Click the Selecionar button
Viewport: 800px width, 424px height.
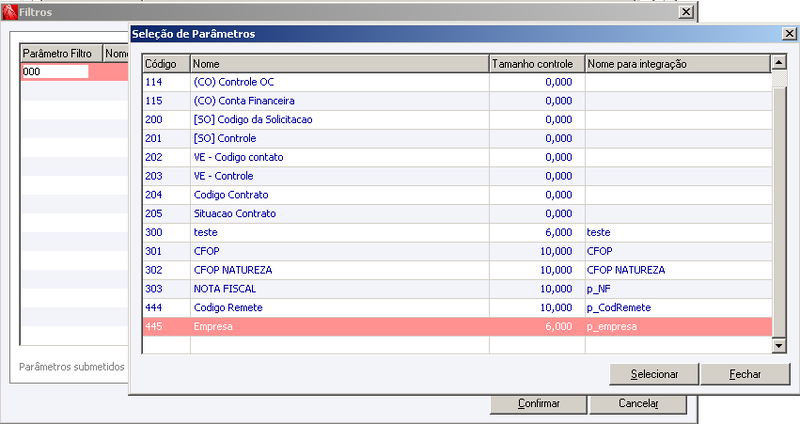654,374
